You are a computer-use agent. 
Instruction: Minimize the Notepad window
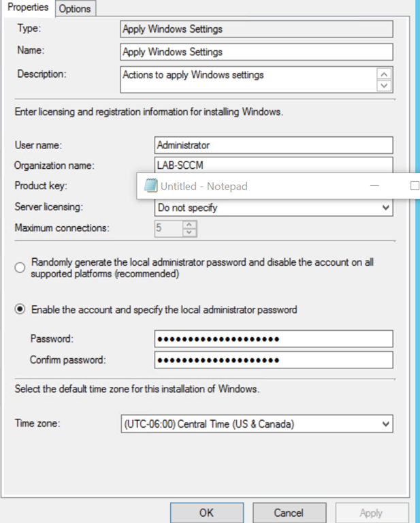pyautogui.click(x=374, y=186)
